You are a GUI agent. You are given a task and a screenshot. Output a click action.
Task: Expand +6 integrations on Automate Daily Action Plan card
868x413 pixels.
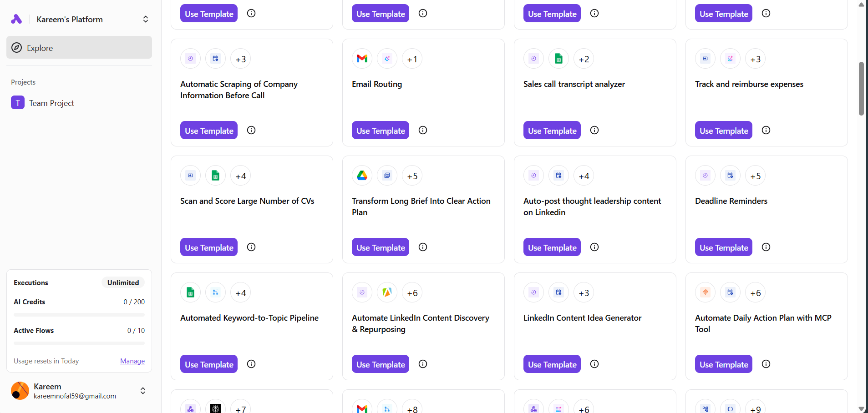pyautogui.click(x=756, y=293)
